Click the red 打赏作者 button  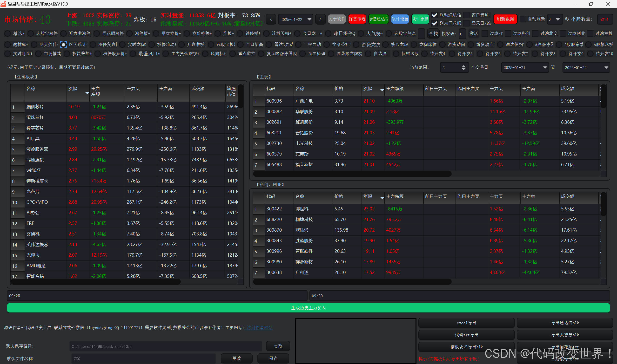click(x=357, y=19)
